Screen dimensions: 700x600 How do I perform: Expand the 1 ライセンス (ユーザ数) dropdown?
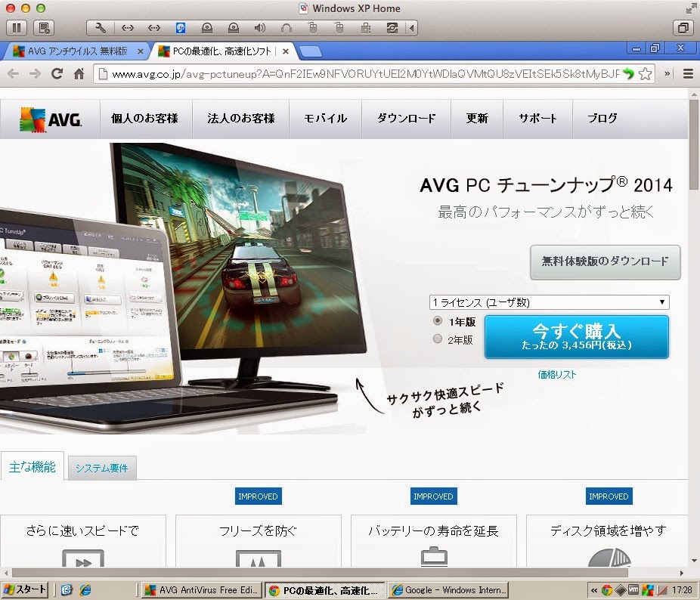point(549,302)
